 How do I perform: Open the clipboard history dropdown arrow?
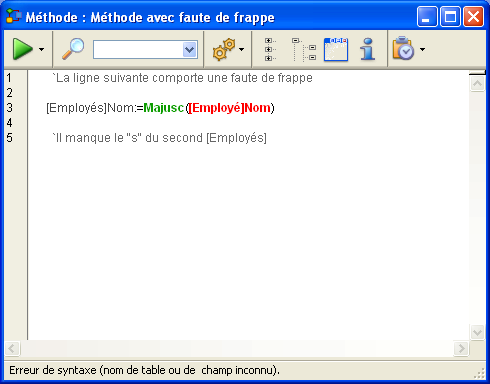422,49
